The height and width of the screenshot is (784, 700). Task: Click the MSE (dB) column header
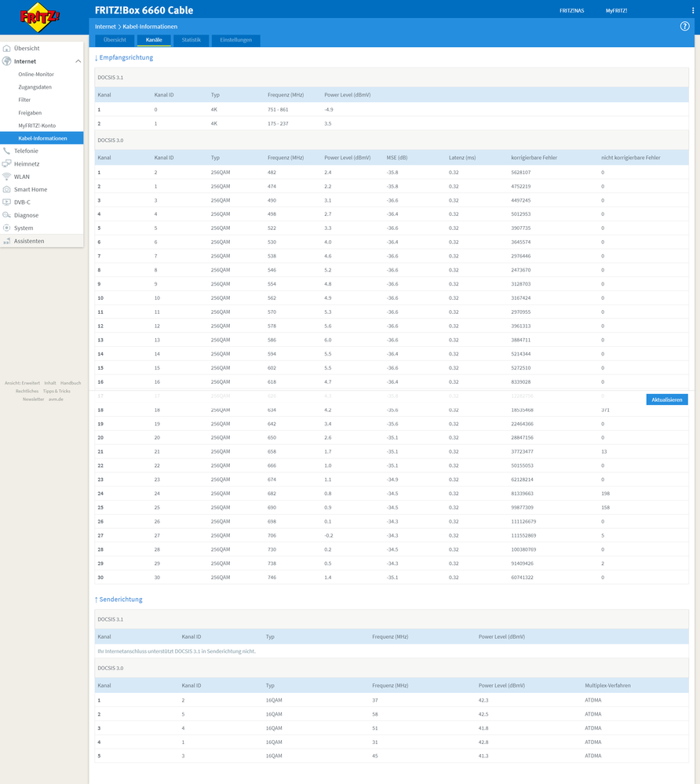(397, 158)
